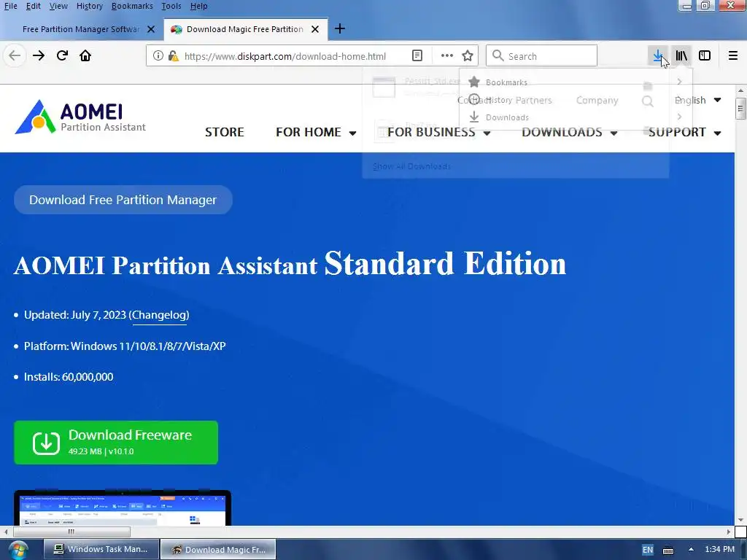Show site information icon in address bar
The width and height of the screenshot is (747, 560).
(x=158, y=55)
